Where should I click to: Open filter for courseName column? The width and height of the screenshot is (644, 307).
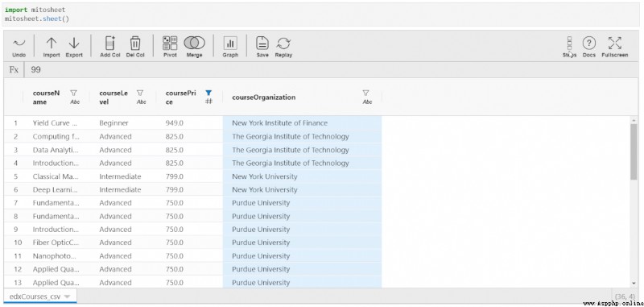click(74, 93)
